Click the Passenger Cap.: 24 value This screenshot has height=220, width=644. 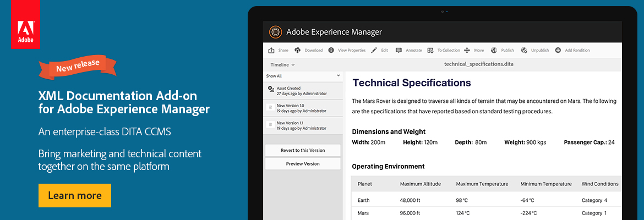590,142
